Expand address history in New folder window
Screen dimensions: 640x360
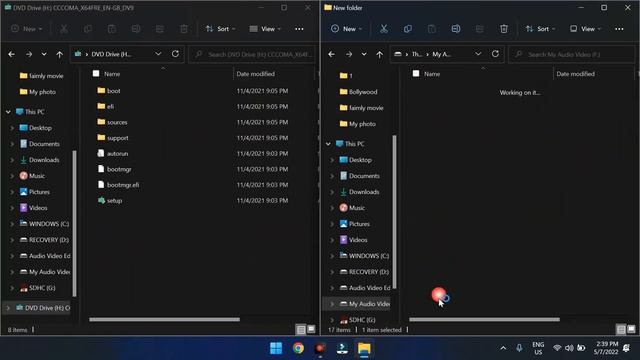coord(478,54)
